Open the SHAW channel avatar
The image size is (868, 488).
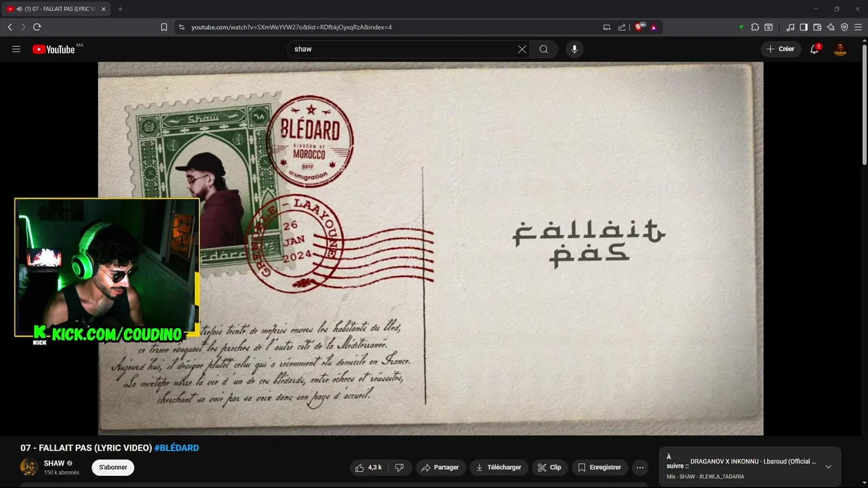29,467
